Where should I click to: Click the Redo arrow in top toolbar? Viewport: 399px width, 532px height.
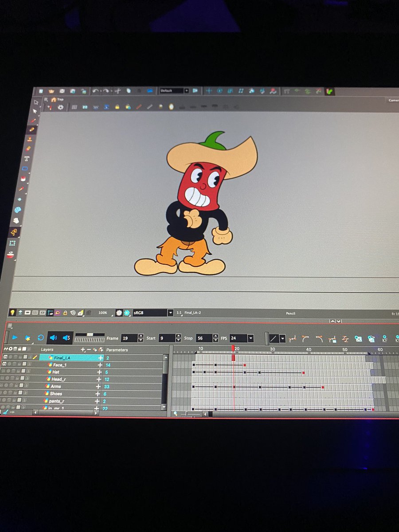point(106,90)
